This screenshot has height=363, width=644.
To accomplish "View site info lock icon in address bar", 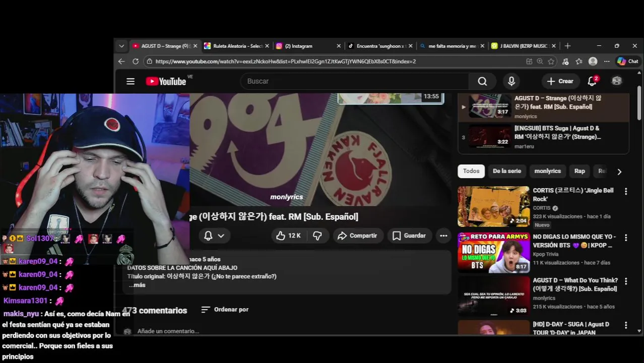I will 149,62.
